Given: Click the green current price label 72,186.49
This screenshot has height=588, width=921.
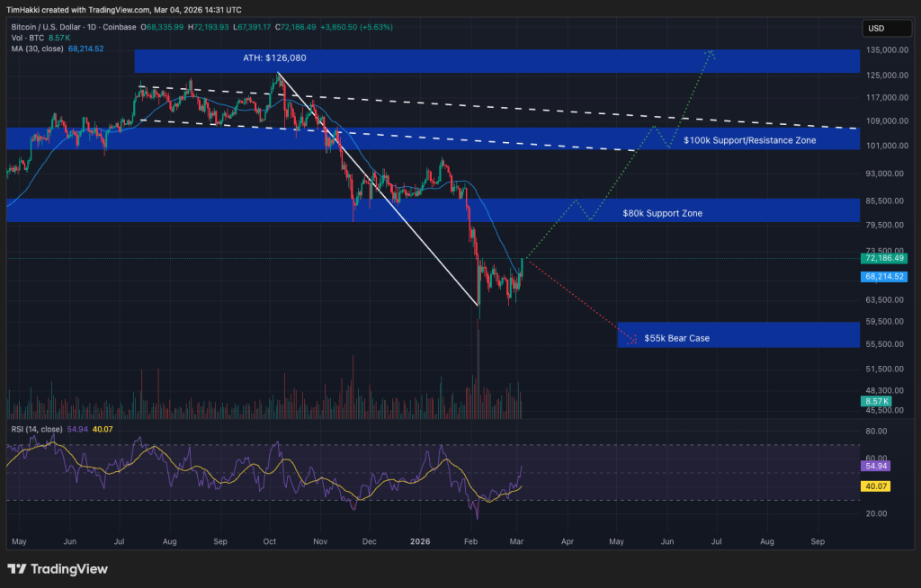Looking at the screenshot, I should pyautogui.click(x=884, y=257).
